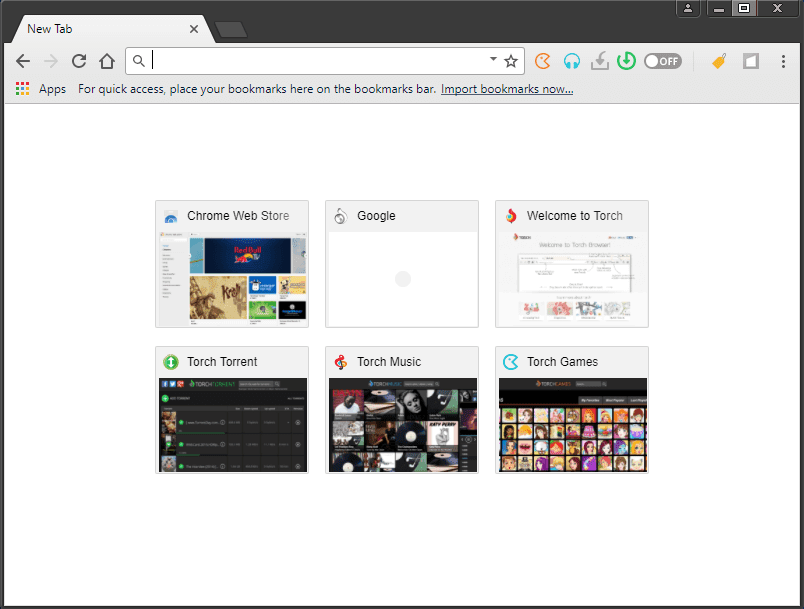Click the Torch Torrent title text
This screenshot has width=804, height=609.
[x=222, y=362]
